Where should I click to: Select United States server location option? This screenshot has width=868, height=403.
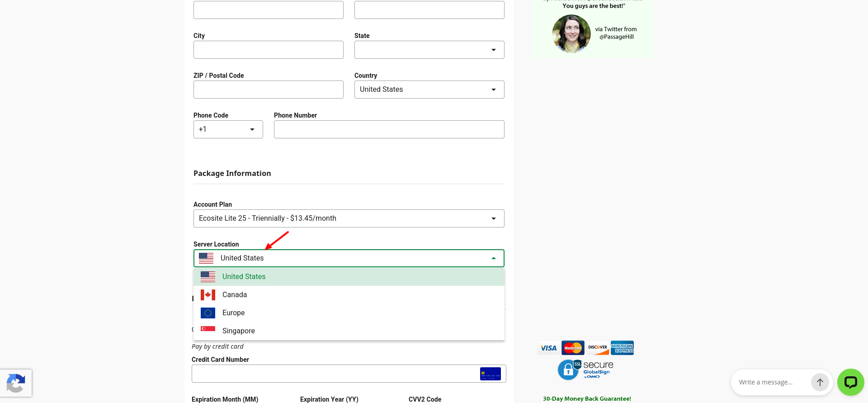pyautogui.click(x=349, y=276)
